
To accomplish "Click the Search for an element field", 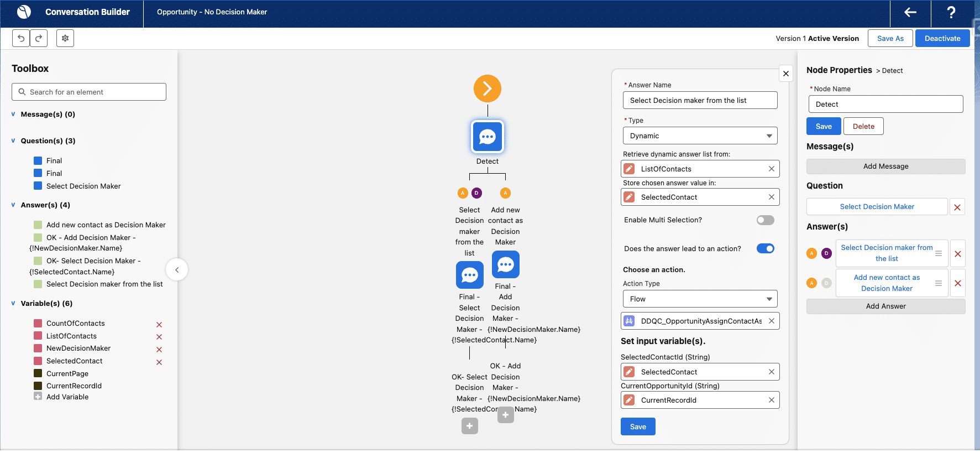I will (x=89, y=92).
